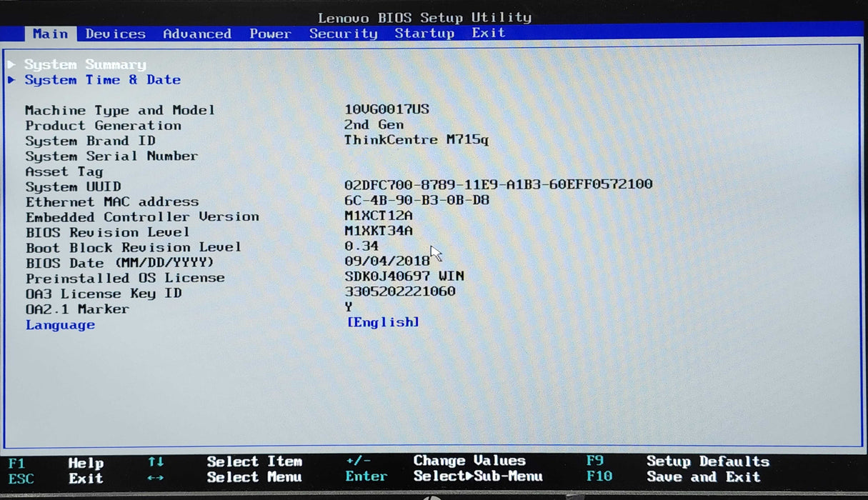Click the 3305202221060 key ID value

coord(399,291)
